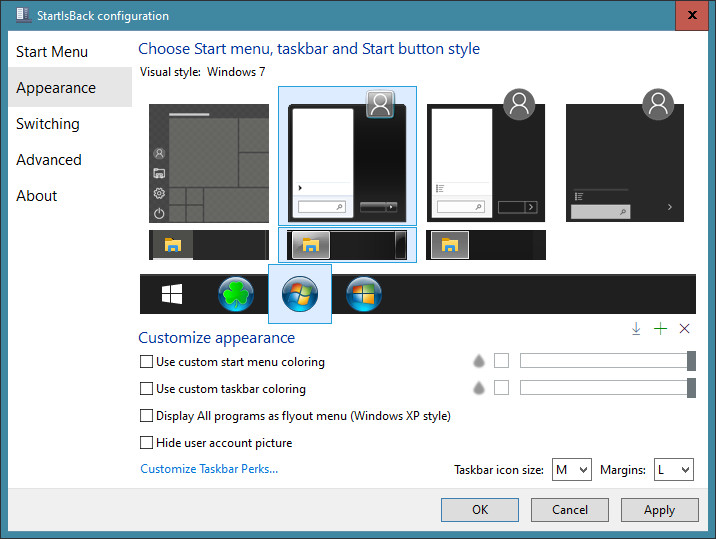Open Customize Taskbar Perks link

coord(209,469)
